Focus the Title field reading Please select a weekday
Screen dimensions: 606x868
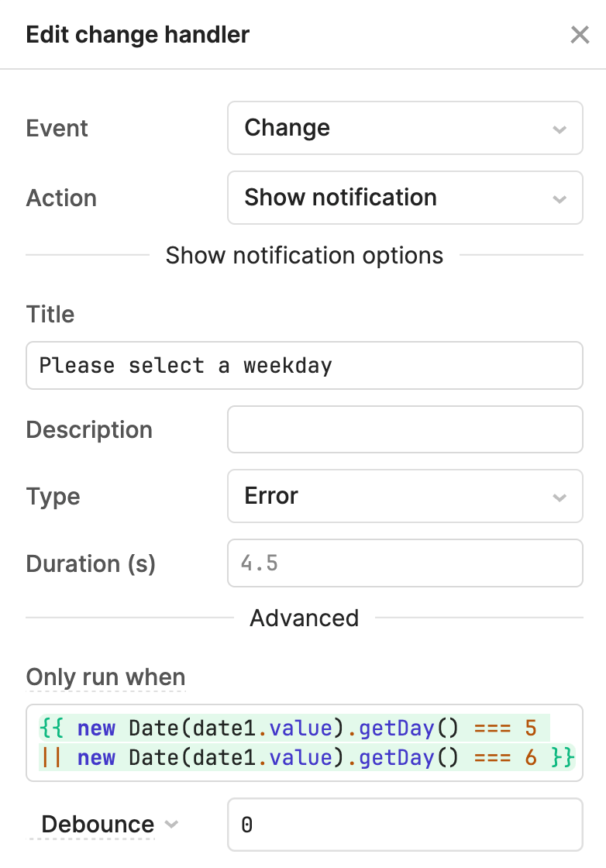tap(304, 365)
